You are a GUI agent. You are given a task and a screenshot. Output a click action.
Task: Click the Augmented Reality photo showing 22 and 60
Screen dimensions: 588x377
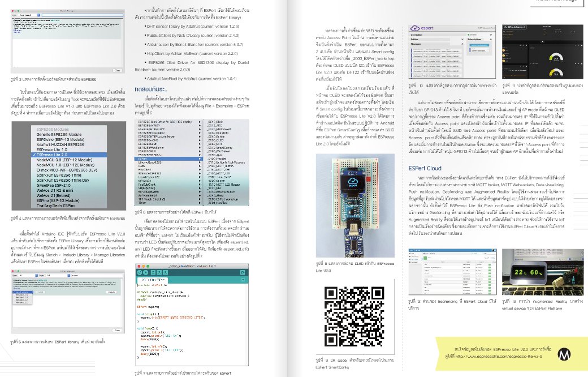543,271
